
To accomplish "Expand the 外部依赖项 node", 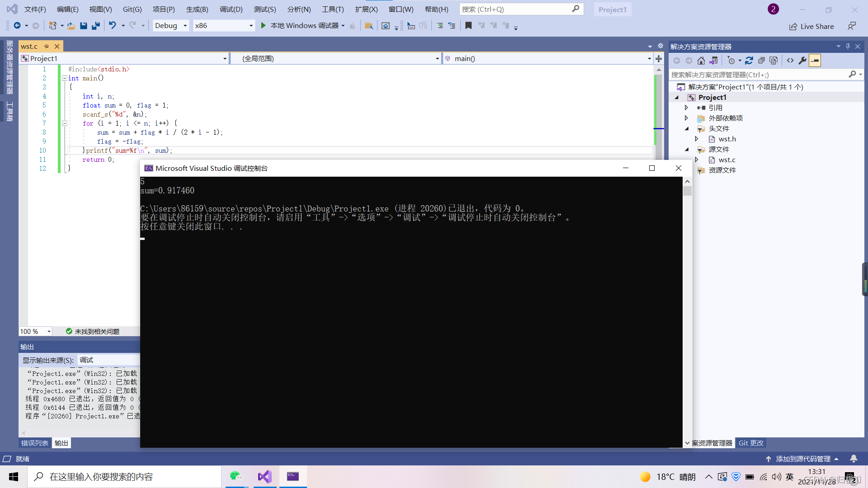I will (x=686, y=118).
